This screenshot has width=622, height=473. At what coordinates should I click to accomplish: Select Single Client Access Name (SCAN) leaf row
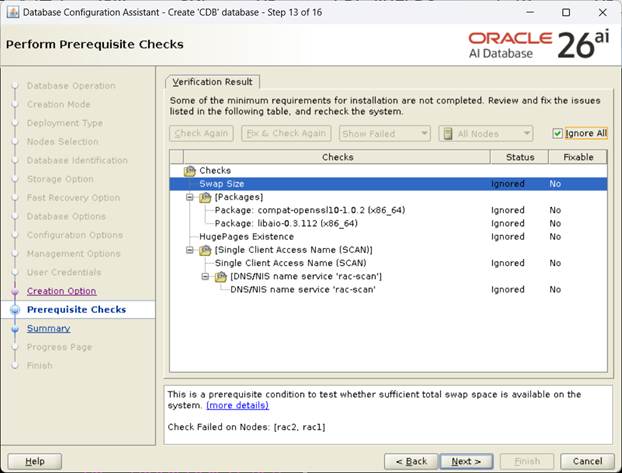pyautogui.click(x=388, y=263)
